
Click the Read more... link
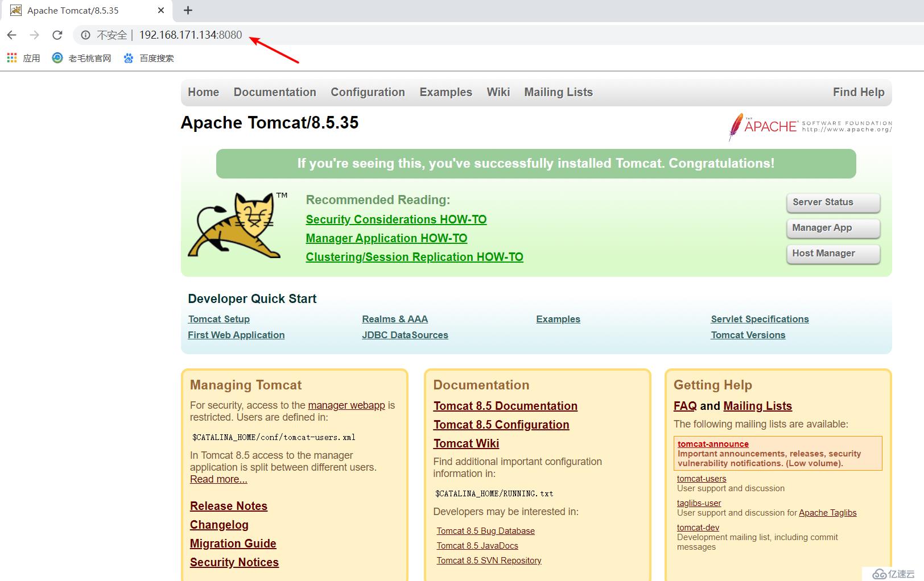[x=218, y=479]
